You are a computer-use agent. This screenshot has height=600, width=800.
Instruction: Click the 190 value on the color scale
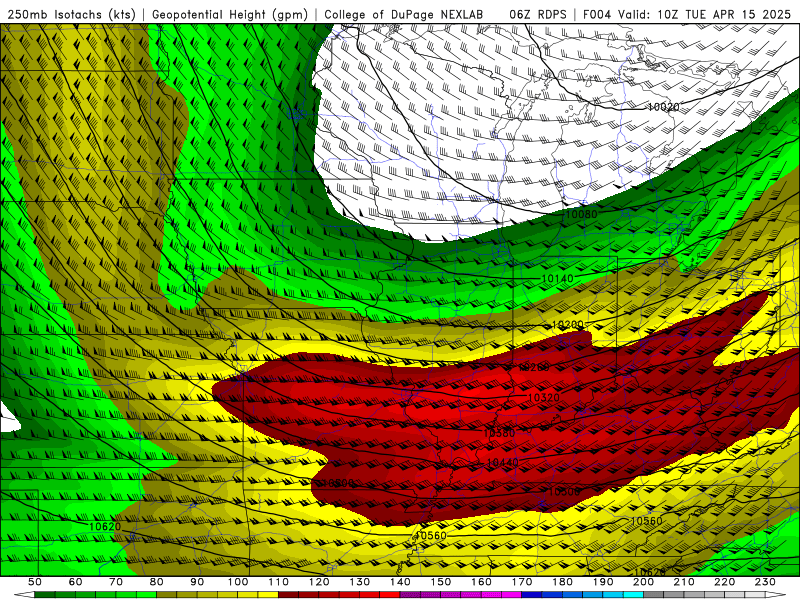click(603, 582)
